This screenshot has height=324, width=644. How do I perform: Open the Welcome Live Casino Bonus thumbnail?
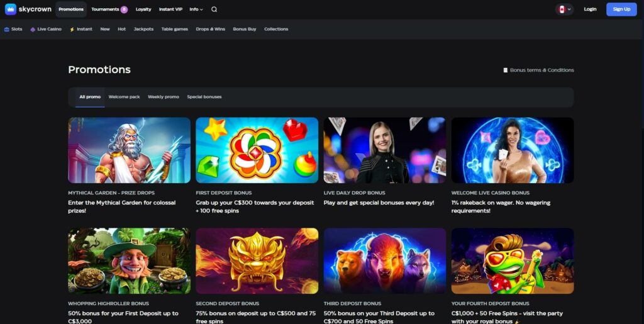pyautogui.click(x=513, y=150)
